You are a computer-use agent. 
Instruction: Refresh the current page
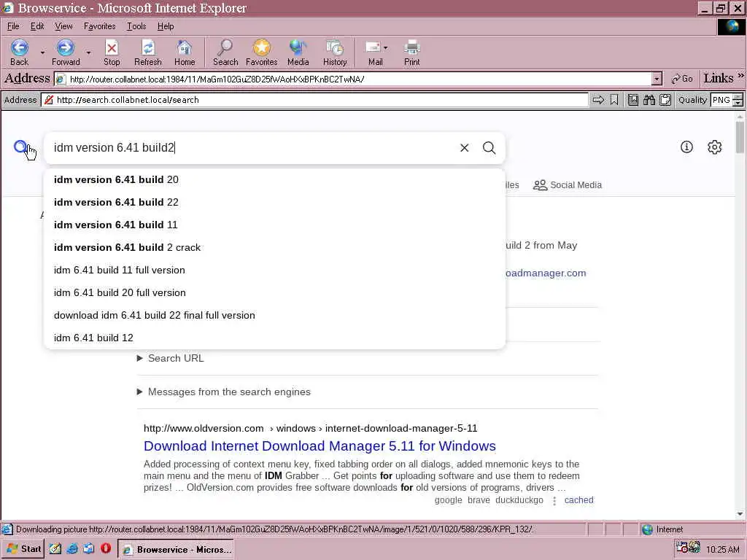point(147,52)
